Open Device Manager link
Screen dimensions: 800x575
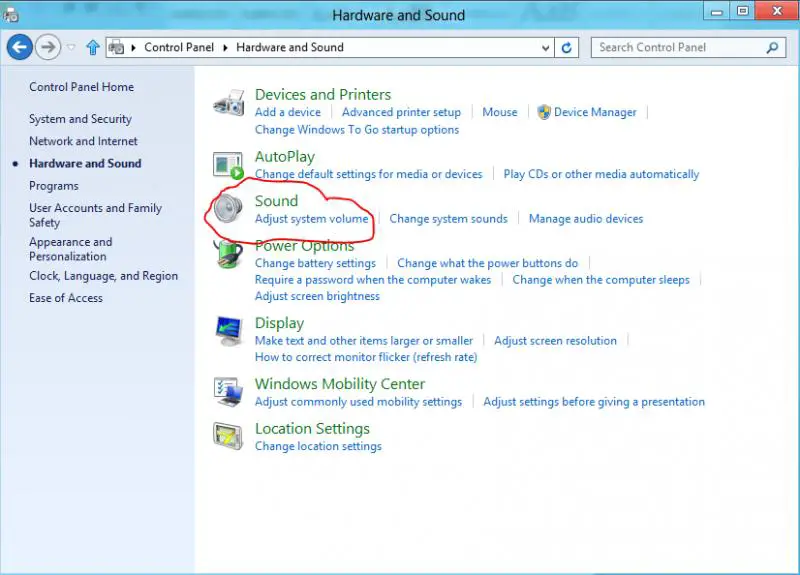(x=595, y=112)
